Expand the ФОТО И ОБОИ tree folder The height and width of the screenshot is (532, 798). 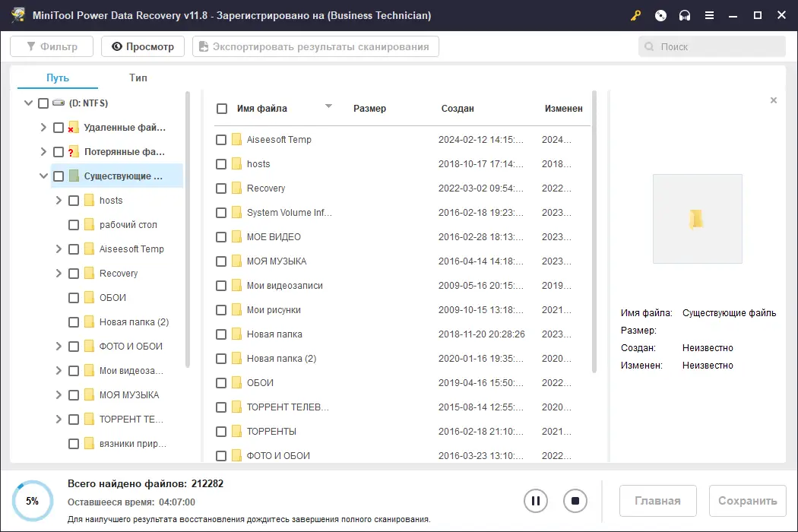click(59, 347)
